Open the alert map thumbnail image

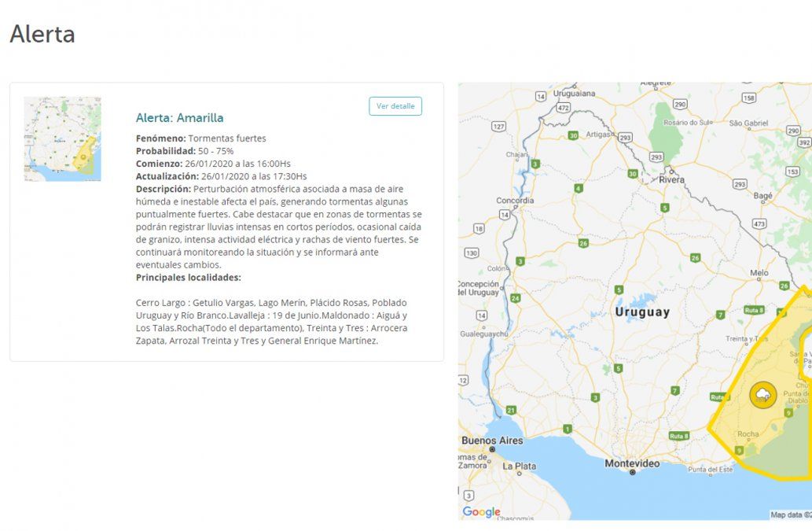[x=63, y=139]
